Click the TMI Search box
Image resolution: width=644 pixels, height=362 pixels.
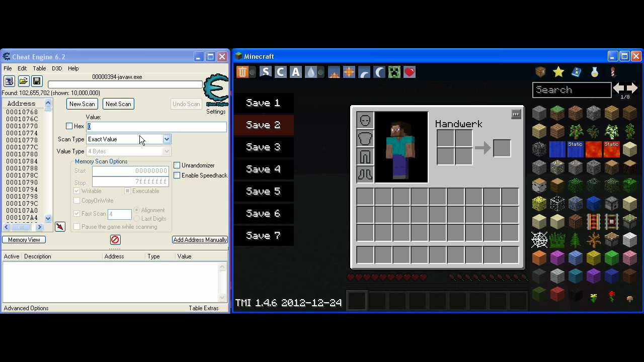572,90
